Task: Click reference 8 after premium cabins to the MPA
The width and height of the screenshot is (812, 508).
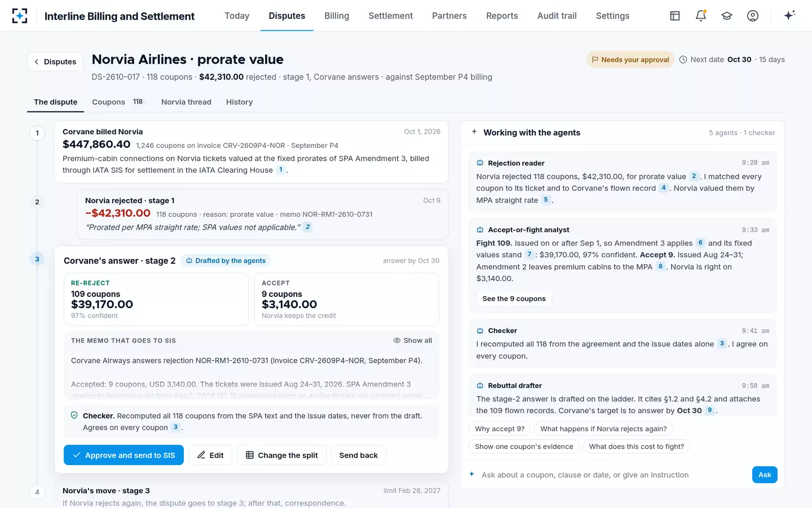Action: pos(660,266)
